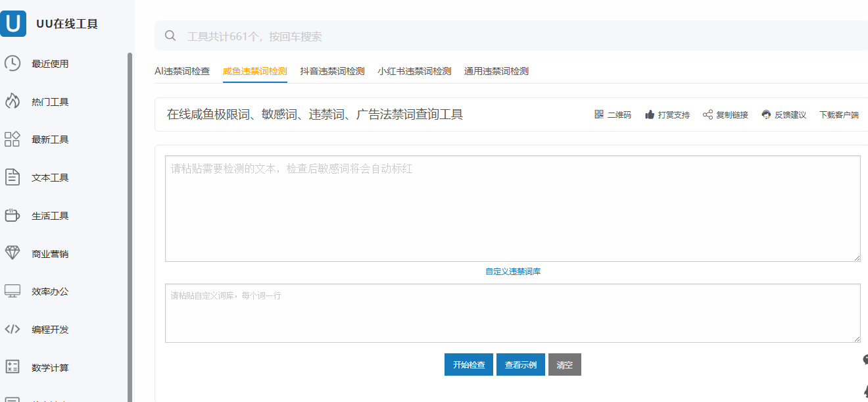Click the 自定义违禁词库 link
Screen dimensions: 868x402
click(513, 272)
